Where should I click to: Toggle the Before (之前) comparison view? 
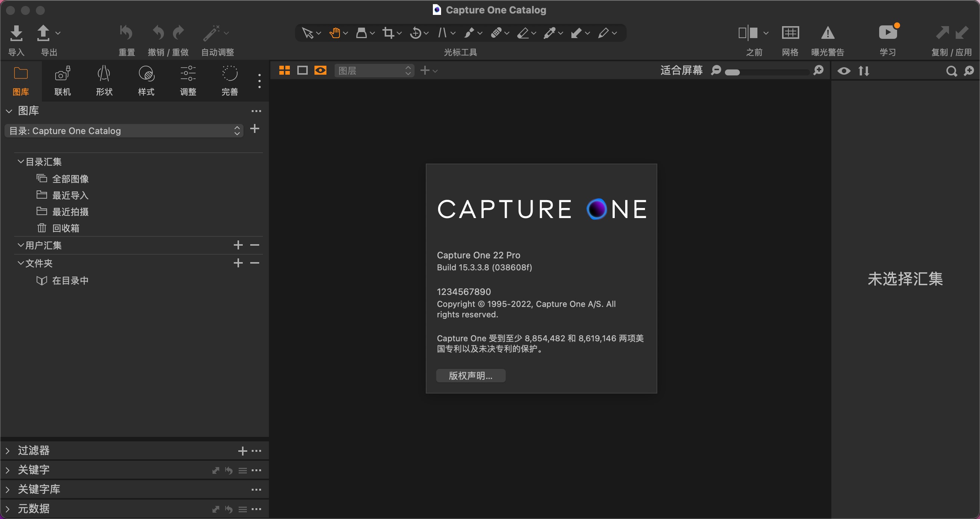coord(748,33)
